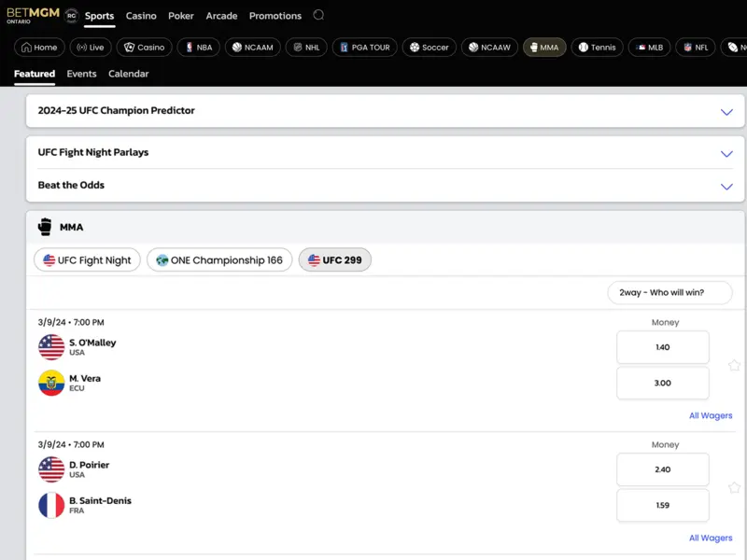Click the M. Vera fighter name
This screenshot has width=747, height=560.
coord(85,378)
